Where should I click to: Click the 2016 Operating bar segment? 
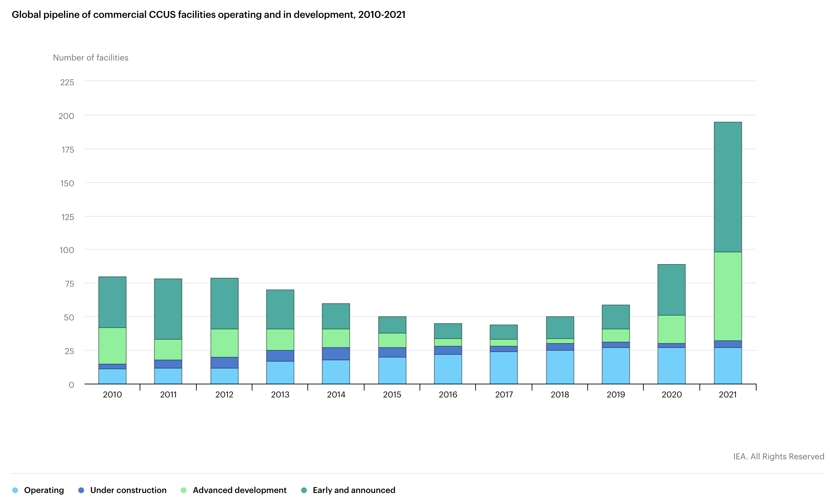[x=448, y=369]
